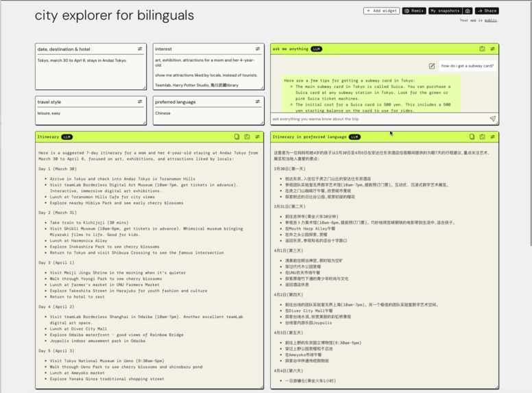Edit the 'how do i get a subway card?' message
The width and height of the screenshot is (532, 393).
pos(432,66)
